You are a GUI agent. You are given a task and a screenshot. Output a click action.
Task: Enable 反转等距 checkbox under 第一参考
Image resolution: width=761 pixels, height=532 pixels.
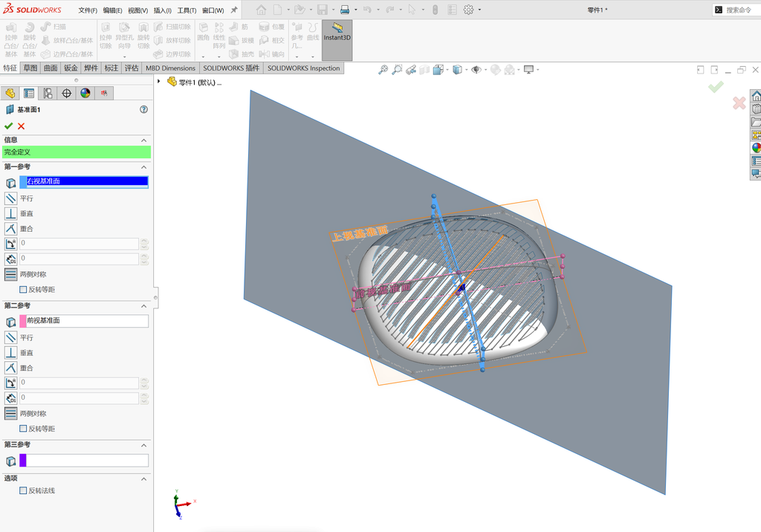[23, 289]
